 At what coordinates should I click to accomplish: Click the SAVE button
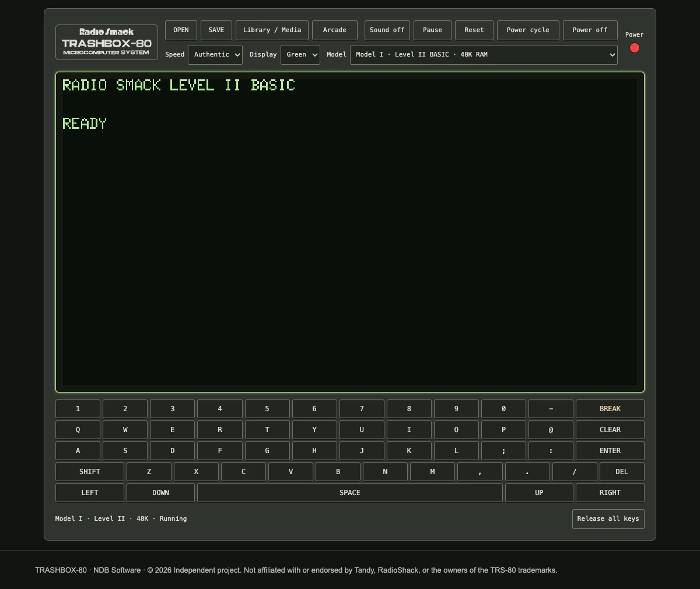(x=216, y=30)
